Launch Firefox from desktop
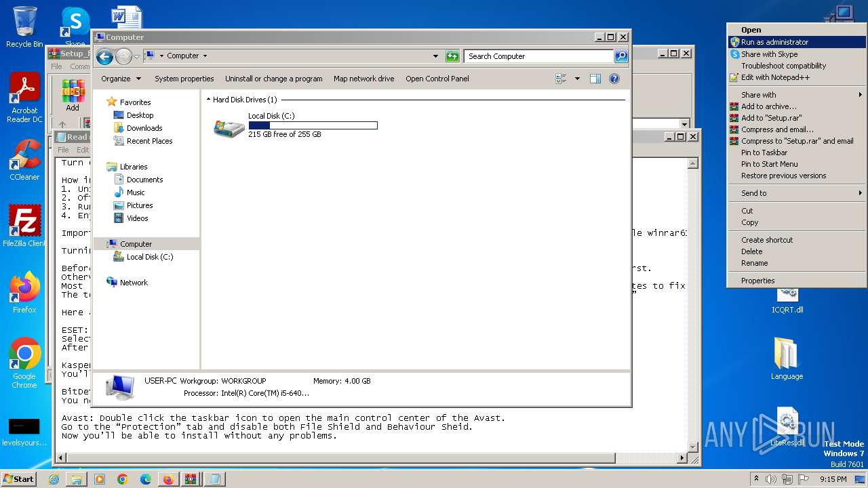Image resolution: width=868 pixels, height=488 pixels. coord(25,293)
